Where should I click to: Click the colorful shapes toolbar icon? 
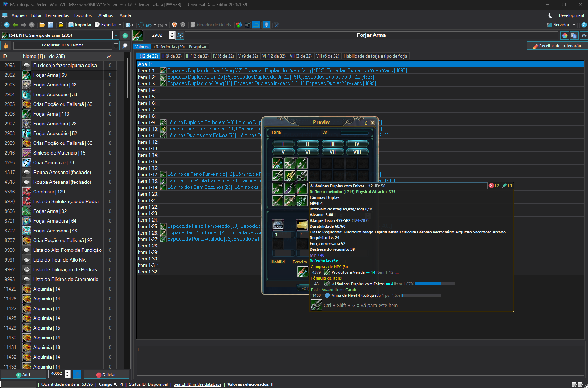[239, 25]
